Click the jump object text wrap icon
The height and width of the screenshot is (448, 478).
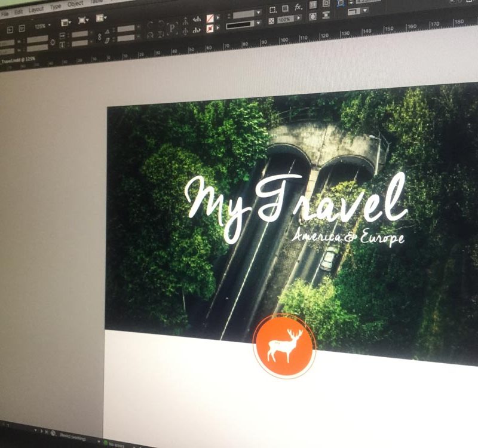[326, 15]
